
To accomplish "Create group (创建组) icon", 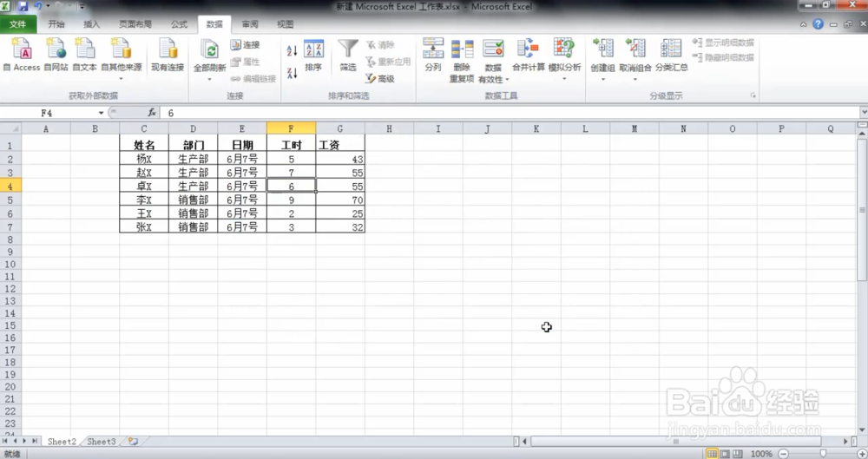I will coord(603,49).
